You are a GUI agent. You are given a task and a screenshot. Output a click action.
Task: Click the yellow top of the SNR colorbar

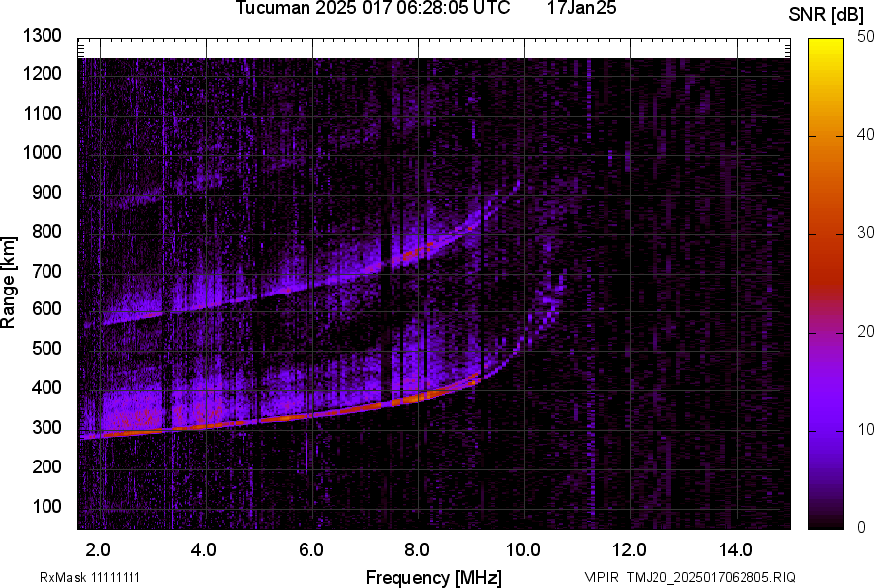pos(826,44)
